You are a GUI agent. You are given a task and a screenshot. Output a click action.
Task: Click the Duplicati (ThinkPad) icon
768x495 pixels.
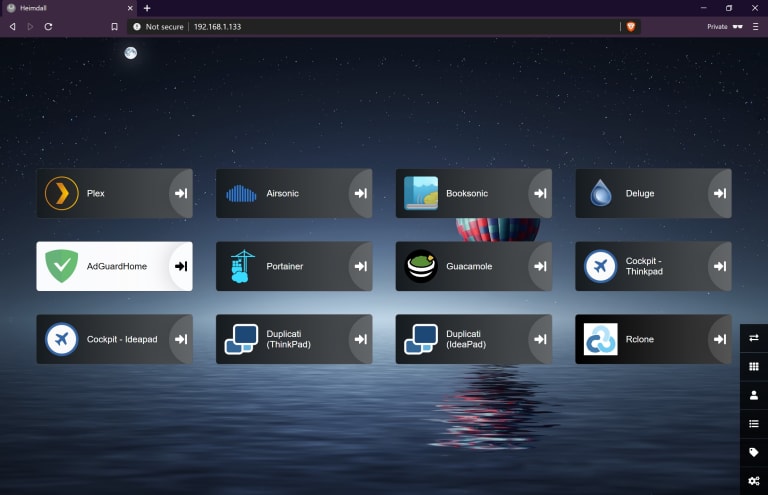(241, 339)
